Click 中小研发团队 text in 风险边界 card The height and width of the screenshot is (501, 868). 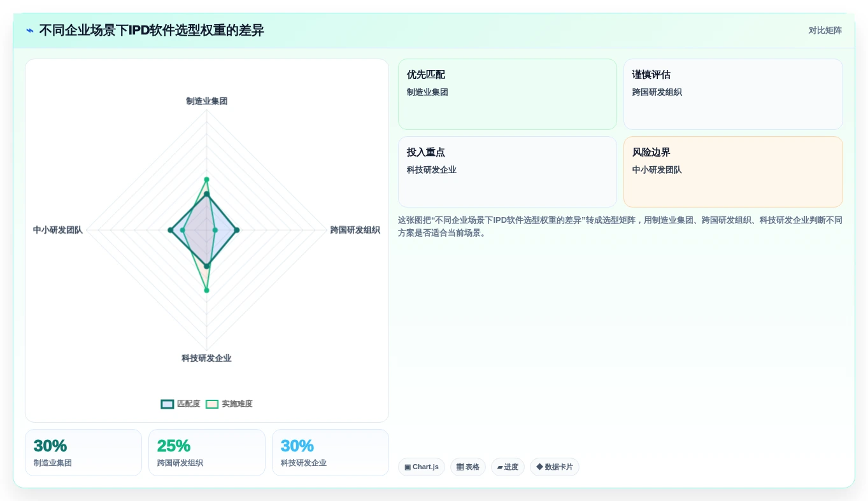coord(657,170)
